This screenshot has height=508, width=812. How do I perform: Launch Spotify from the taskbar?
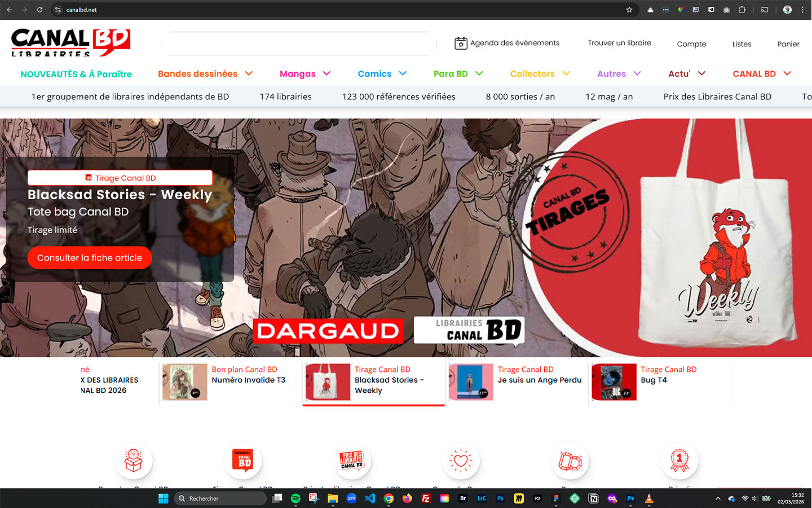tap(295, 498)
